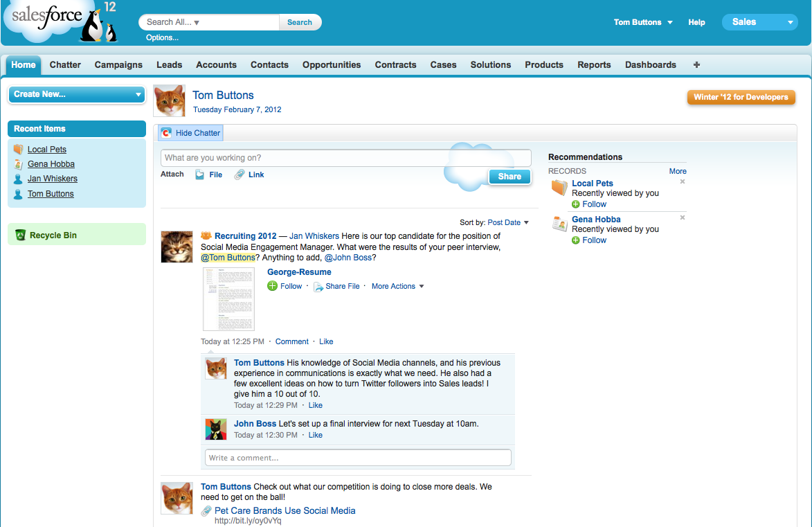Click the Jan Whiskers user icon in Recent Items

(x=18, y=179)
